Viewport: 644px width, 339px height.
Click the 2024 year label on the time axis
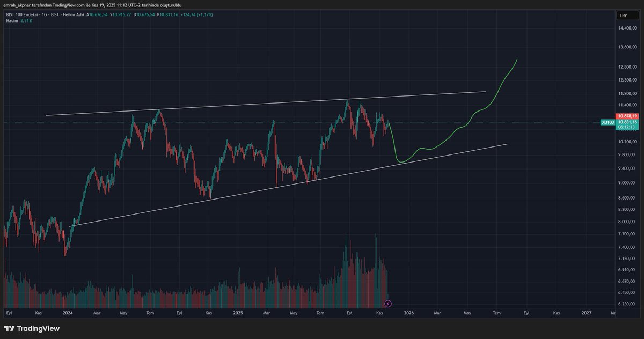click(68, 312)
